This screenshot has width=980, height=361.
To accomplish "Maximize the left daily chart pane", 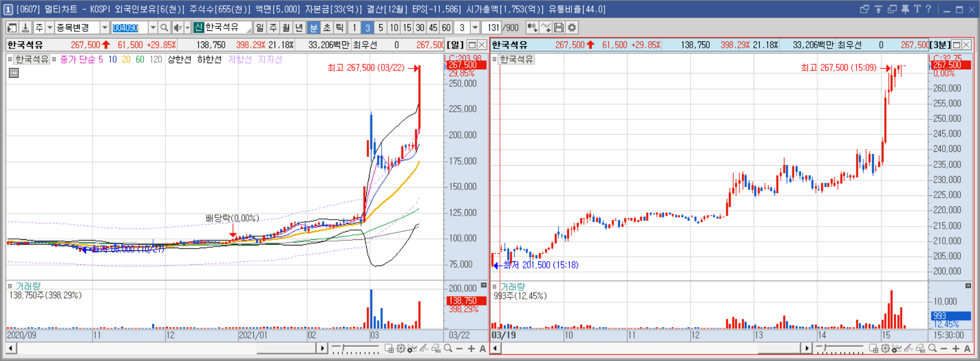I will tap(472, 45).
